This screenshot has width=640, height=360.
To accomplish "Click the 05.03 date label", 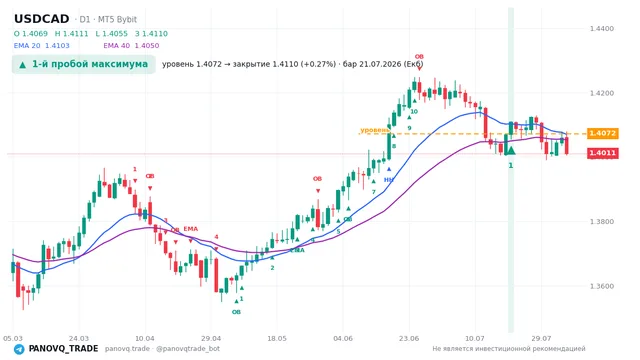I will coord(13,338).
